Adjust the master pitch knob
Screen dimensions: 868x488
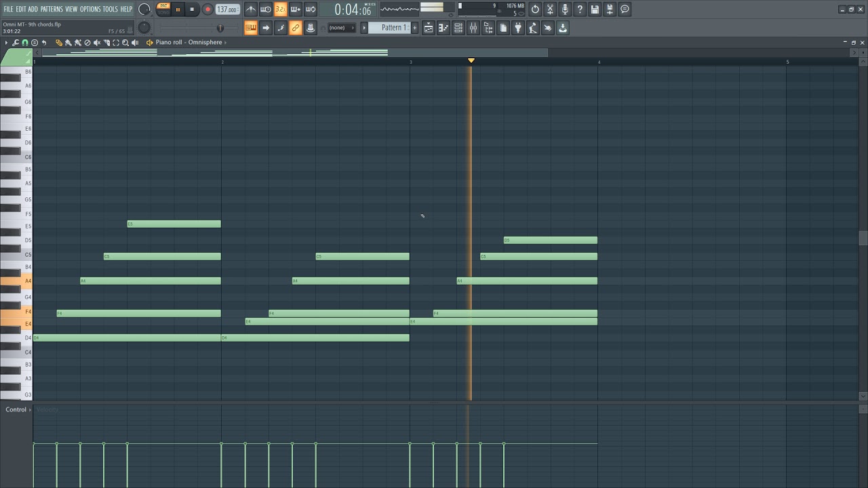point(144,28)
